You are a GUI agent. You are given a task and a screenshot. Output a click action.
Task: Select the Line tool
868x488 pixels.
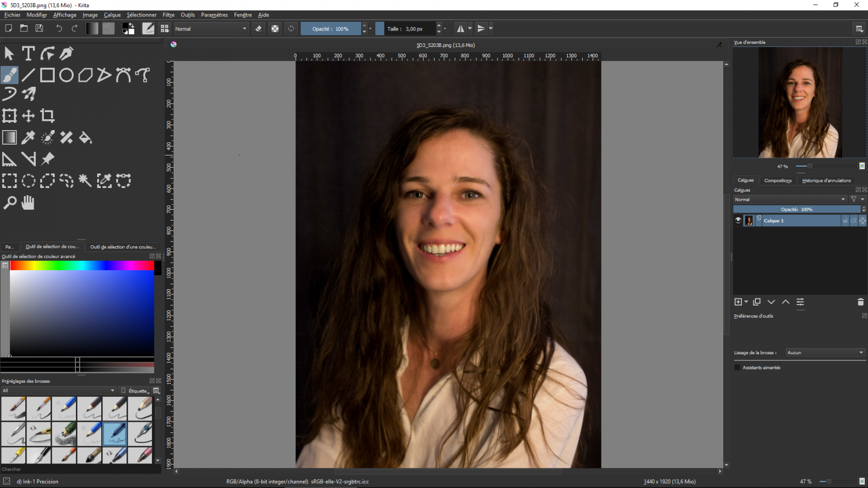click(x=28, y=75)
